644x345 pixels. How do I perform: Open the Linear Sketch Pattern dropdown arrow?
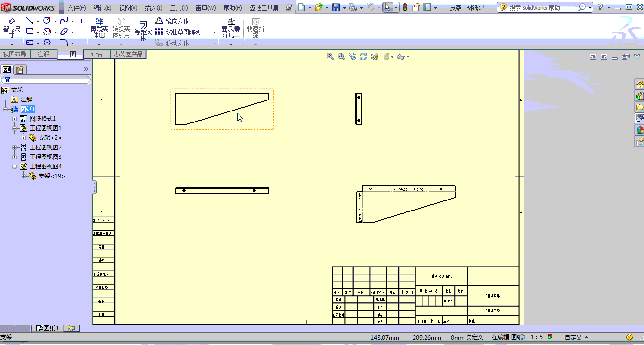(214, 32)
